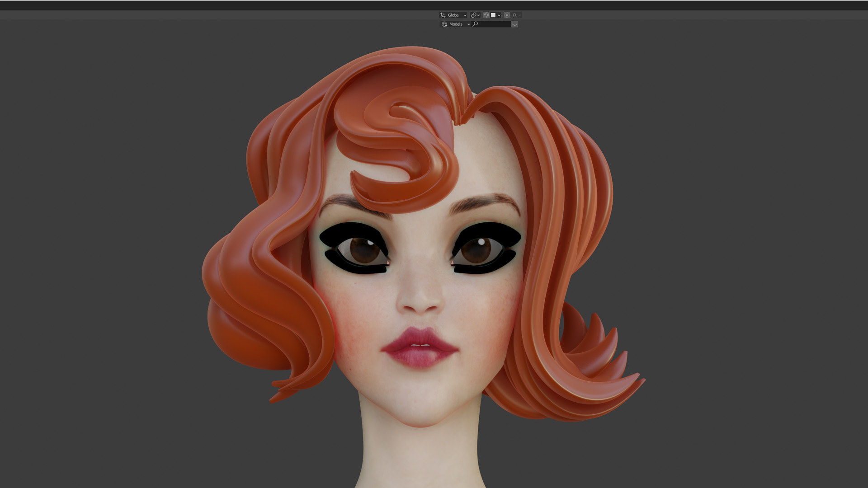The height and width of the screenshot is (488, 868).
Task: Click the chevron button beside search field
Action: pyautogui.click(x=514, y=24)
